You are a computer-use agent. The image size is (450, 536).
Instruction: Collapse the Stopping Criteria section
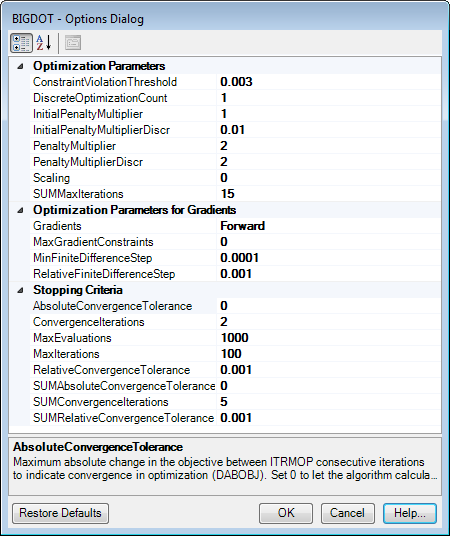click(x=21, y=290)
